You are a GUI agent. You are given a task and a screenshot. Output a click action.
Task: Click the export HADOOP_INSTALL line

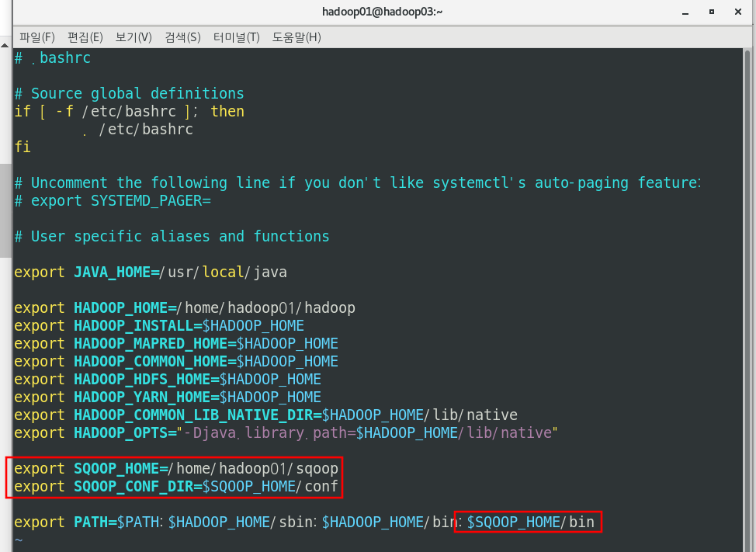click(x=159, y=325)
